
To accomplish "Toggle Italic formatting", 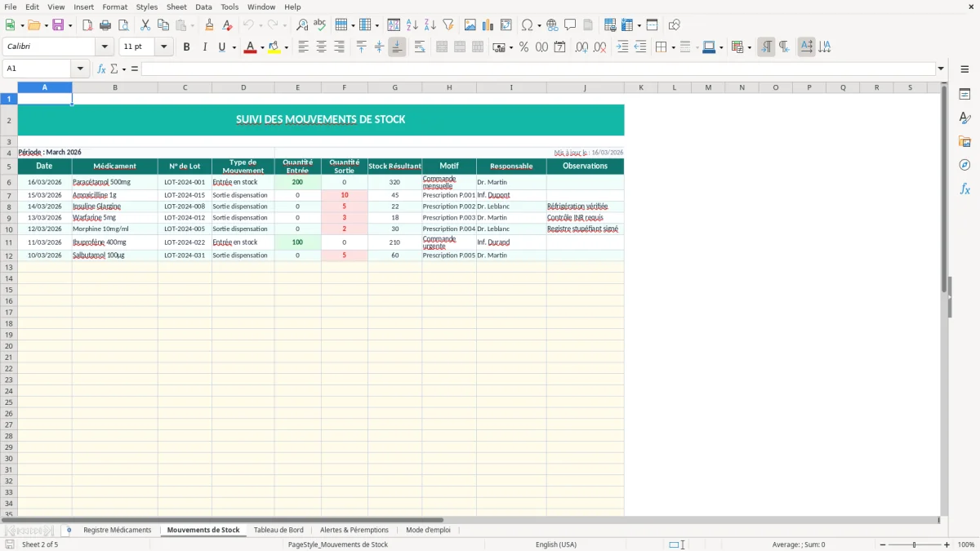I will click(204, 47).
